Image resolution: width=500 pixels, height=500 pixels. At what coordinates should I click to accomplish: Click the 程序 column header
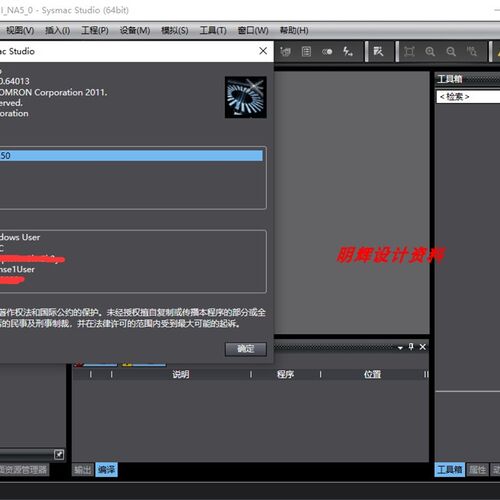pyautogui.click(x=285, y=374)
